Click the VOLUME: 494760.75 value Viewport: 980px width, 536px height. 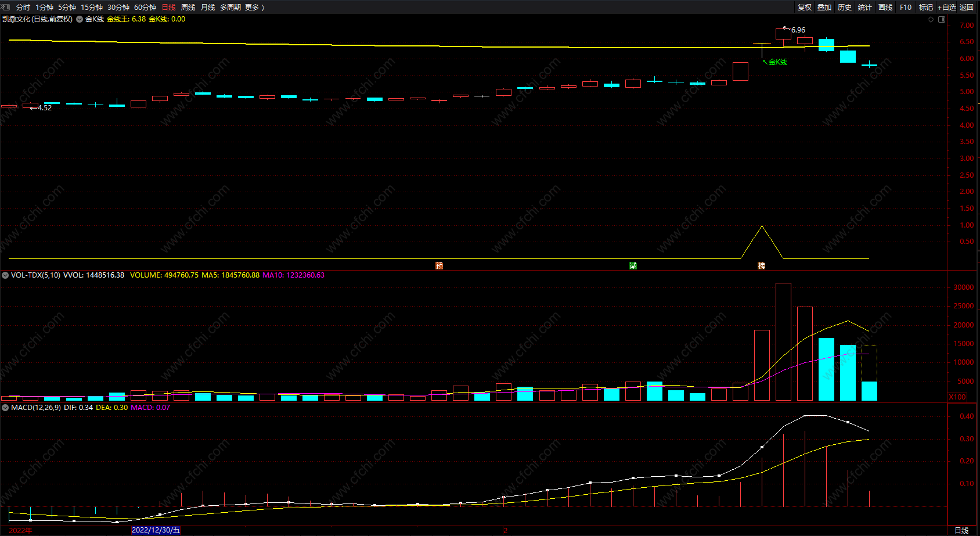164,275
